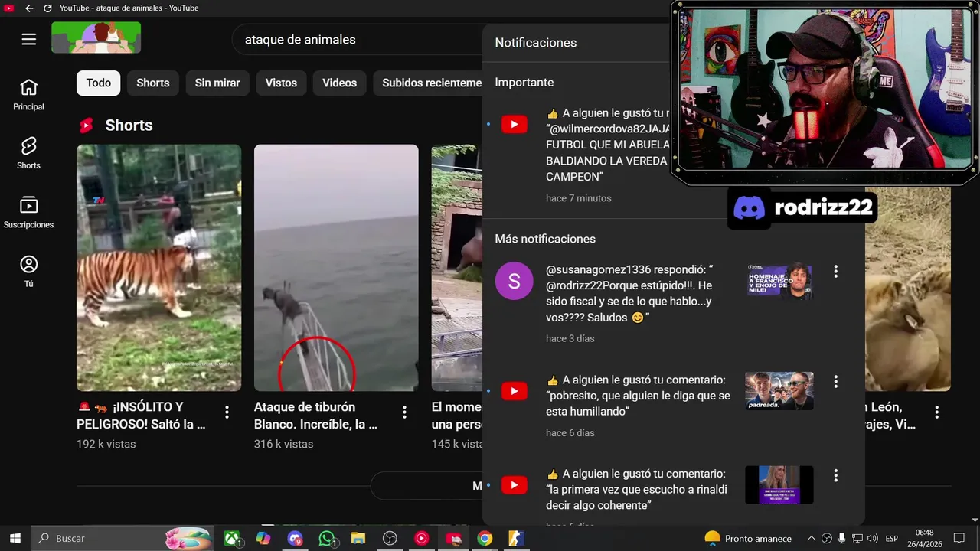Open Shorts in the sidebar
Screen dimensions: 980x551
(x=28, y=153)
